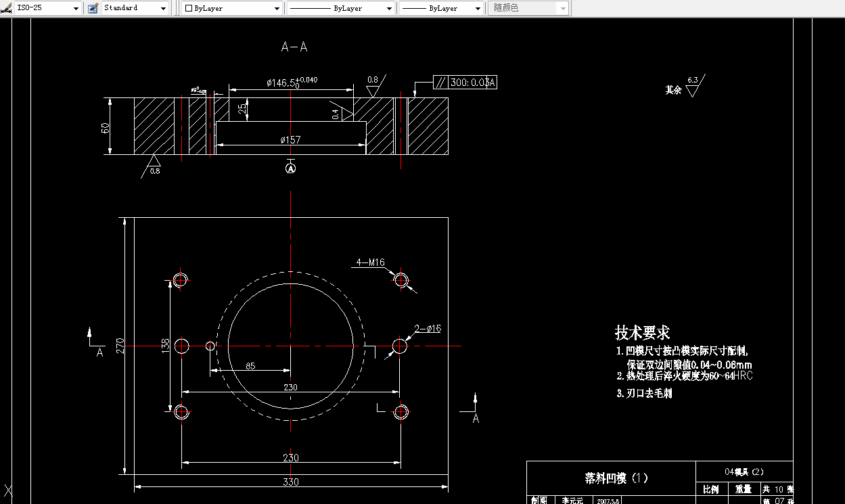This screenshot has width=845, height=504.
Task: Select the 270 vertical dimension text
Action: pos(120,346)
